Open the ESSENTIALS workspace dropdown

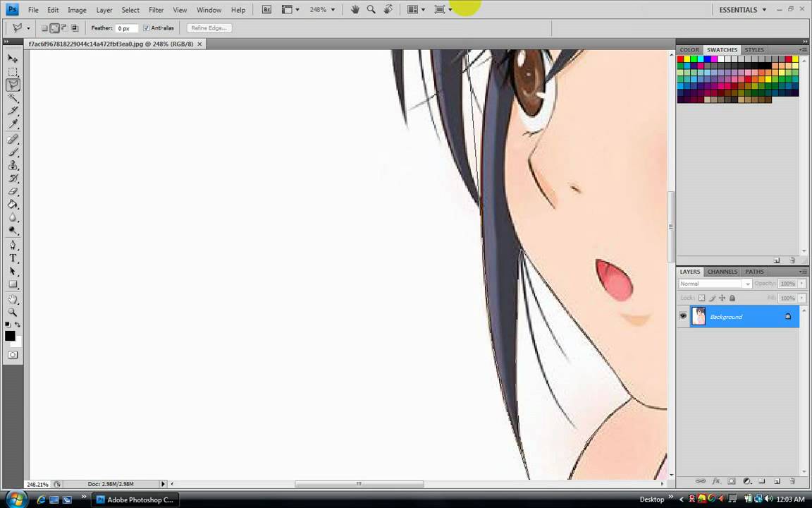(x=742, y=9)
